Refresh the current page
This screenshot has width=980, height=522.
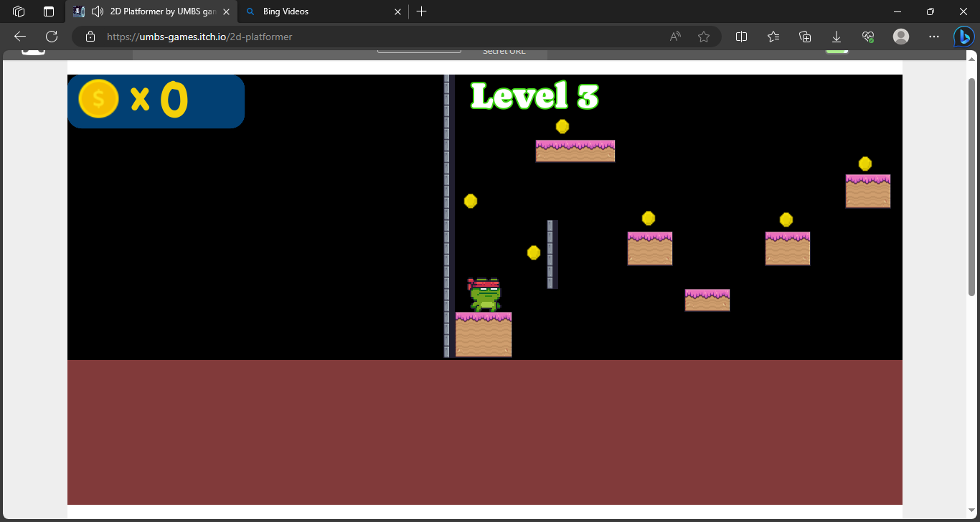[52, 37]
